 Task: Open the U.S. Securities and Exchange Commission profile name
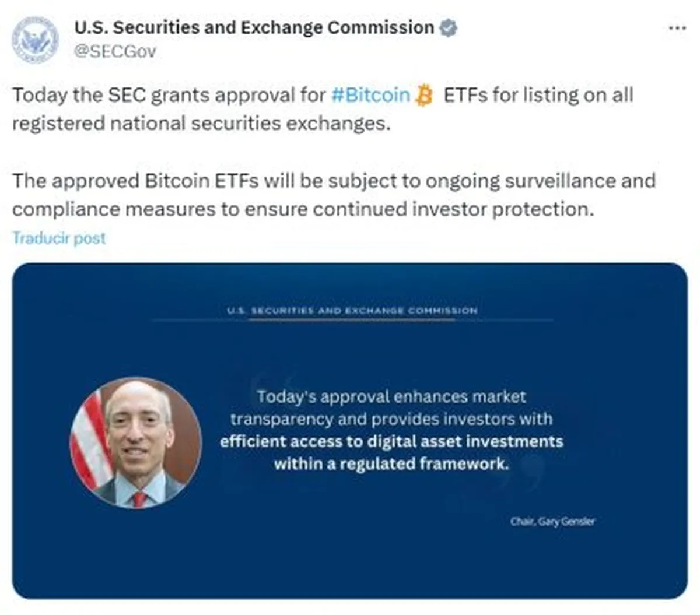click(x=254, y=27)
